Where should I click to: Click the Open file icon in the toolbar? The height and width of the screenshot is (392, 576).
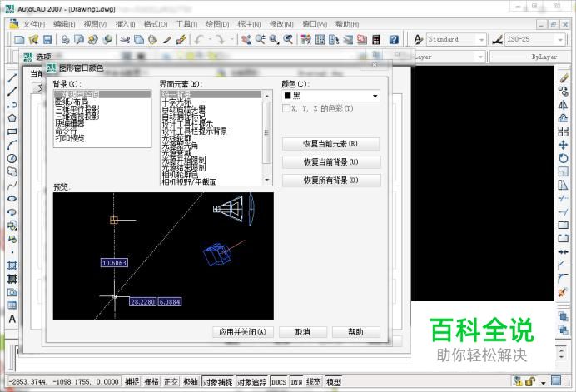click(33, 39)
